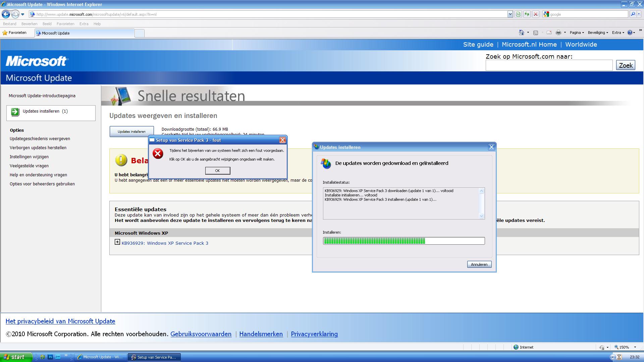Screen dimensions: 644x362
Task: Open the Instellingen wijzigen link
Action: (29, 157)
